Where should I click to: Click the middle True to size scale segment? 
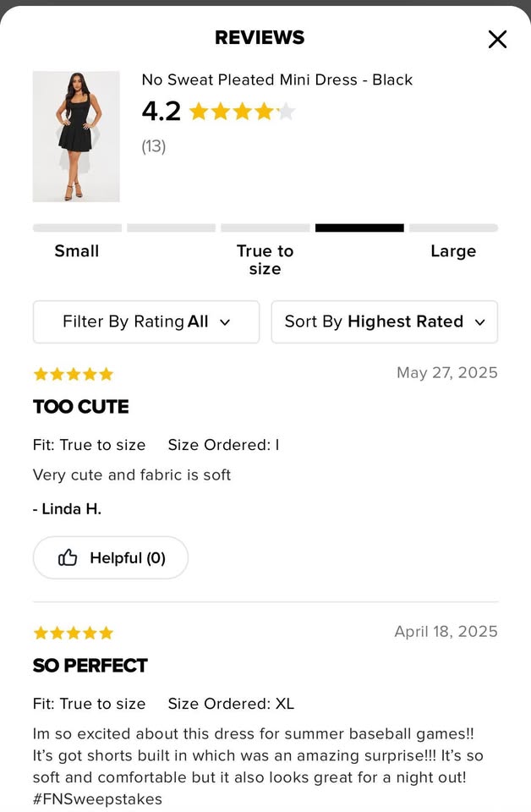pos(265,228)
